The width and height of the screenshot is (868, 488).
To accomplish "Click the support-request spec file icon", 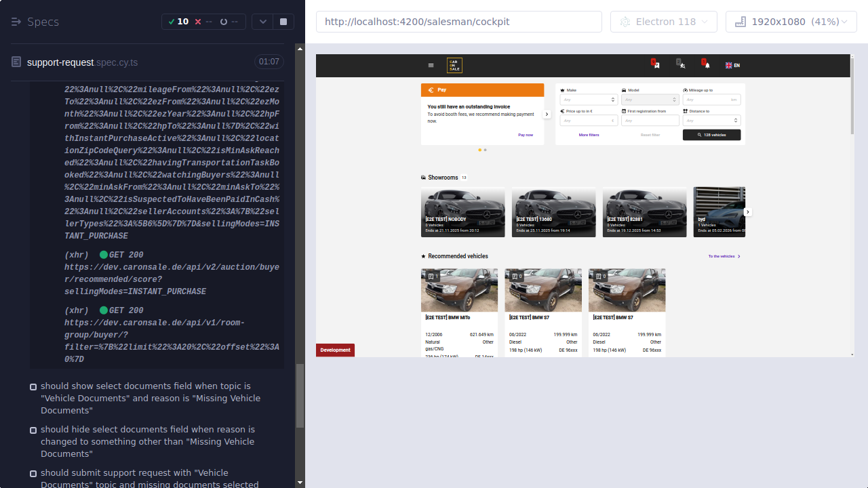I will pos(16,62).
